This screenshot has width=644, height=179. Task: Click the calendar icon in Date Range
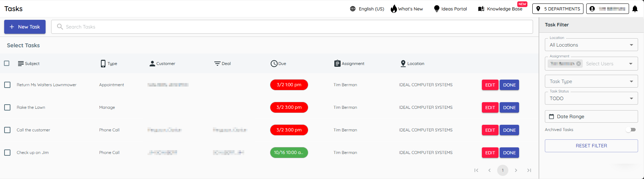(551, 116)
